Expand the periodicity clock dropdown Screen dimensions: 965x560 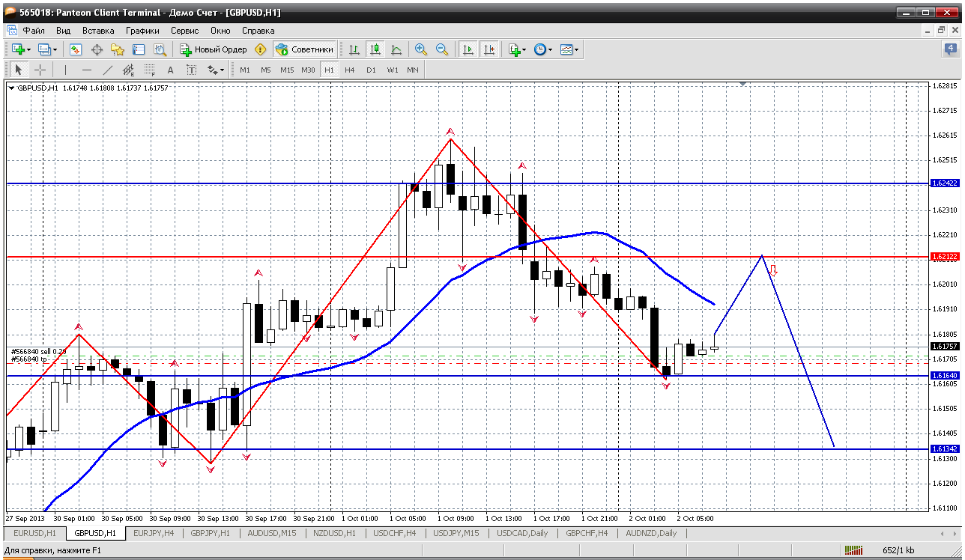(551, 49)
